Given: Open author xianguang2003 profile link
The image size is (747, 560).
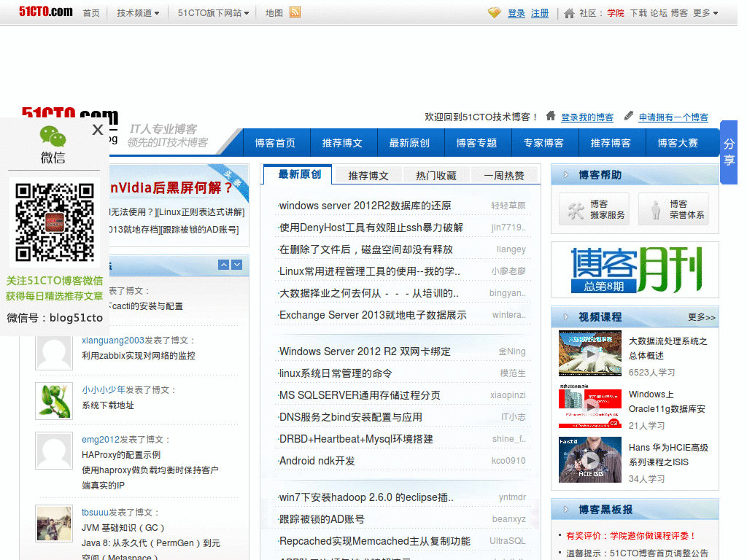Looking at the screenshot, I should click(113, 341).
